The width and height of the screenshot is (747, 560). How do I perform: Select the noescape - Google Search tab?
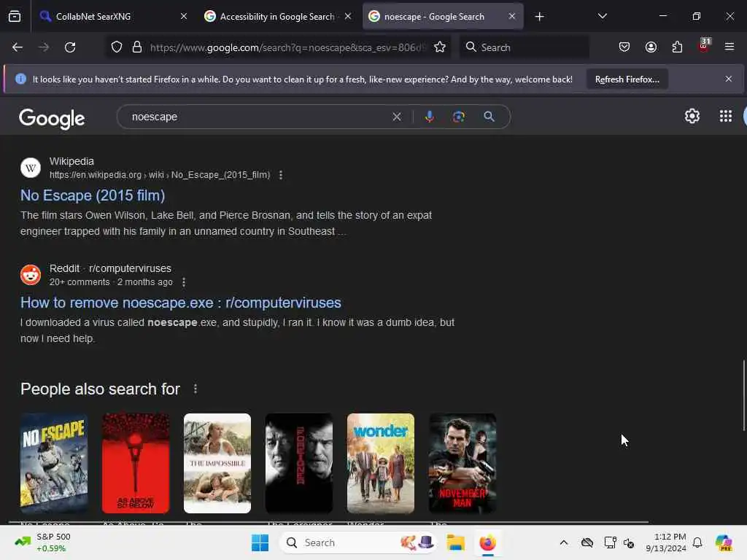[442, 16]
